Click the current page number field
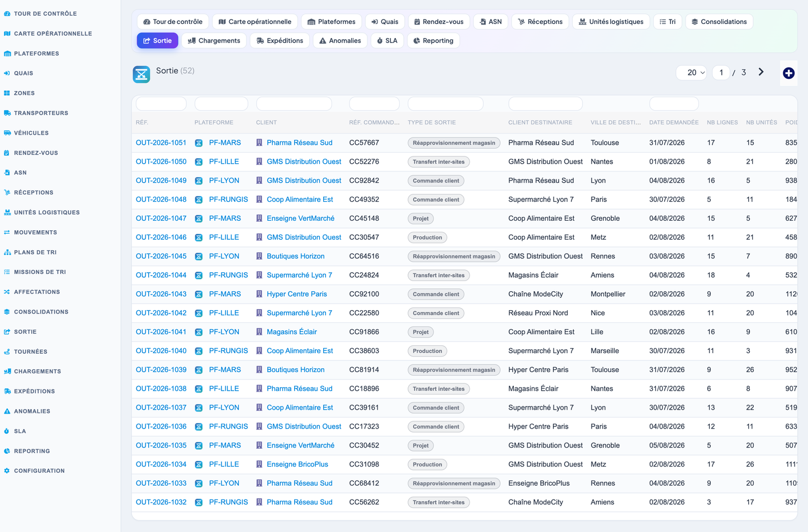Viewport: 808px width, 532px height. (721, 73)
